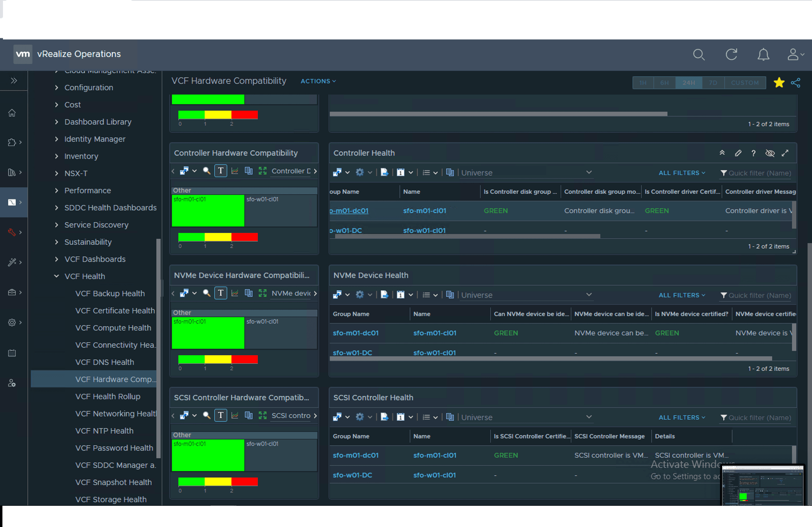Click the search magnifier in the header
Image resolution: width=812 pixels, height=527 pixels.
[699, 54]
